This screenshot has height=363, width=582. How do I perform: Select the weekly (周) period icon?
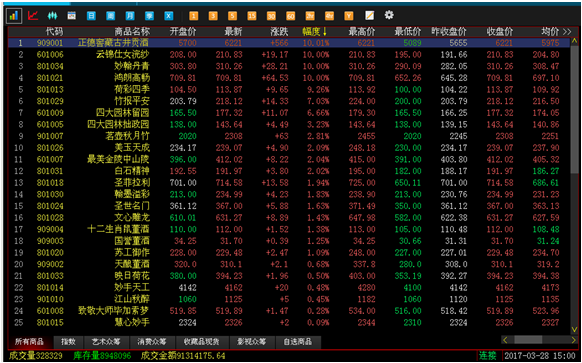pyautogui.click(x=111, y=16)
